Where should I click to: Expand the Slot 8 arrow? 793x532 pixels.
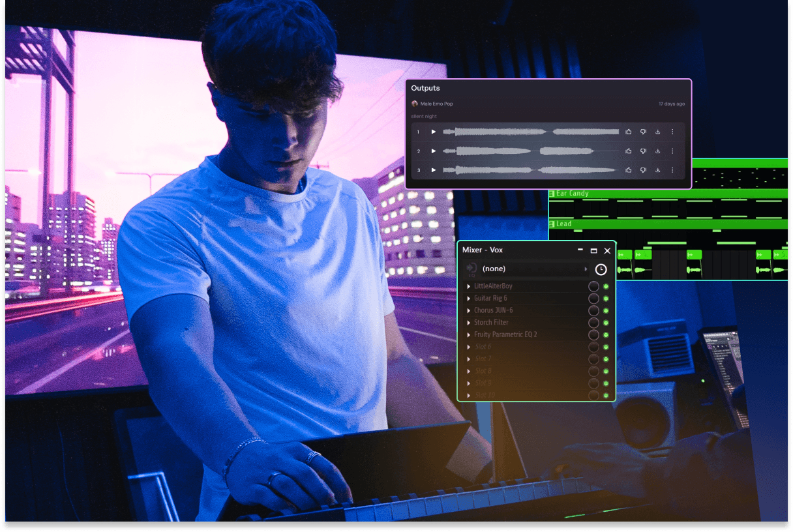469,371
